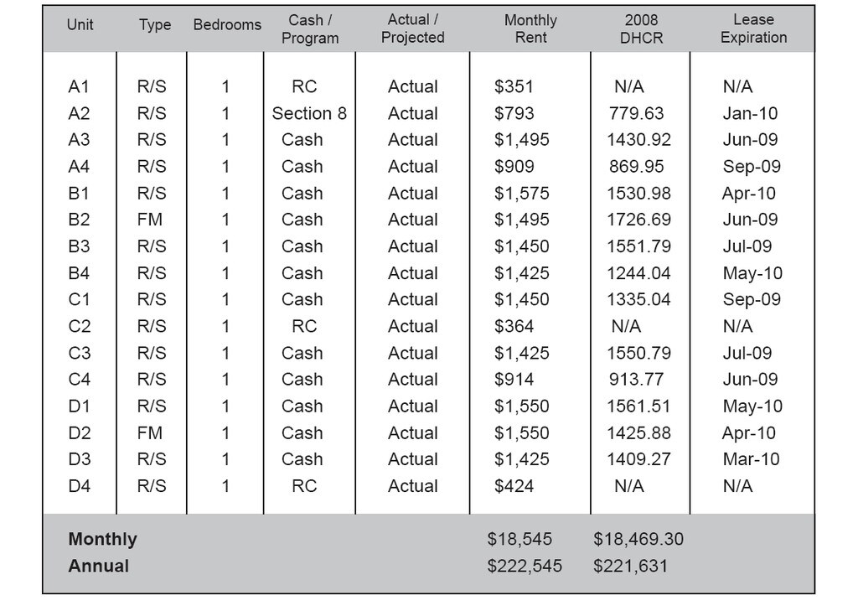This screenshot has height=616, width=858.
Task: Select the $222,545 annual total
Action: (525, 567)
